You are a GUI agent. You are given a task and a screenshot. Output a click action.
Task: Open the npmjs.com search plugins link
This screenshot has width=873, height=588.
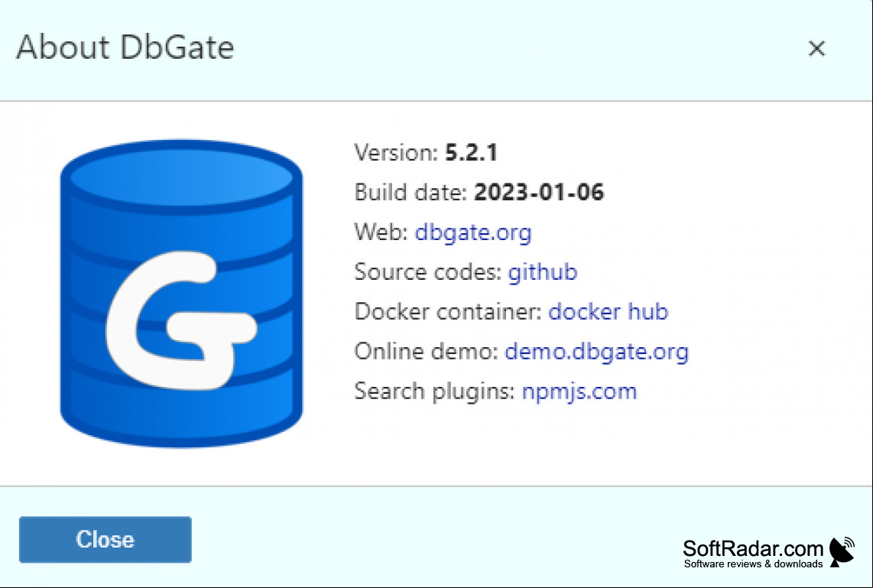pos(579,391)
